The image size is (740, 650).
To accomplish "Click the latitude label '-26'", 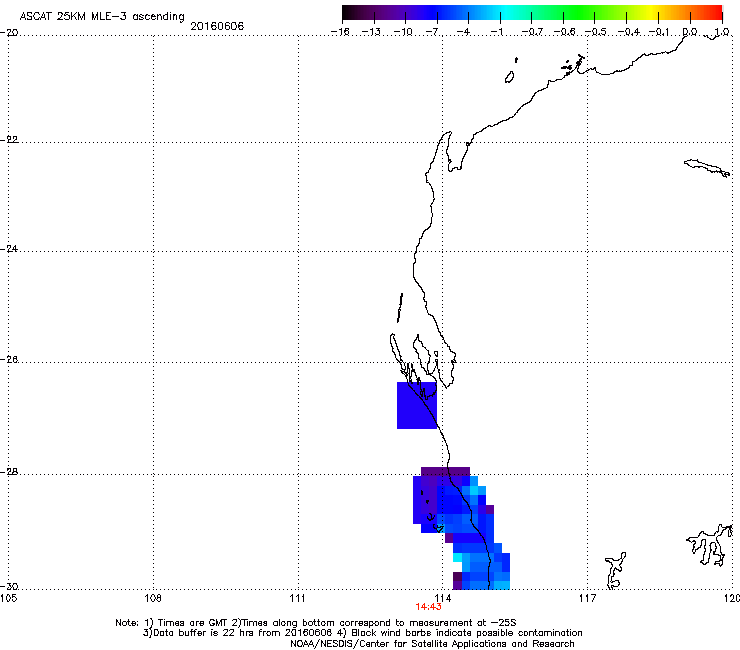I will click(x=9, y=360).
